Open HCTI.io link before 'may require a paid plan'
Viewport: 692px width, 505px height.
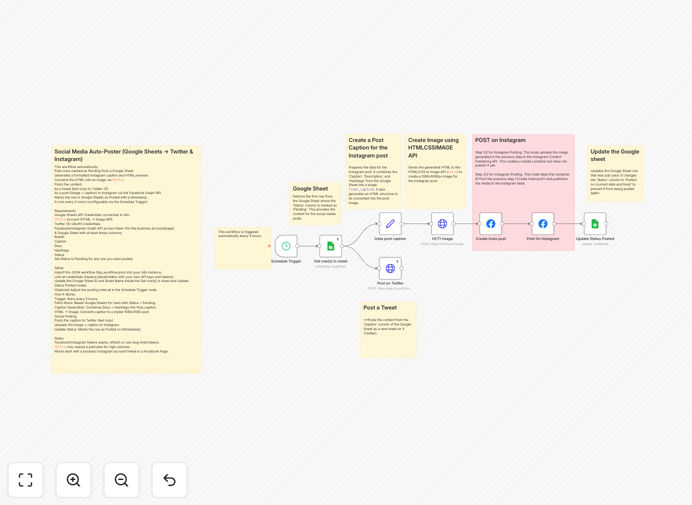pos(60,347)
